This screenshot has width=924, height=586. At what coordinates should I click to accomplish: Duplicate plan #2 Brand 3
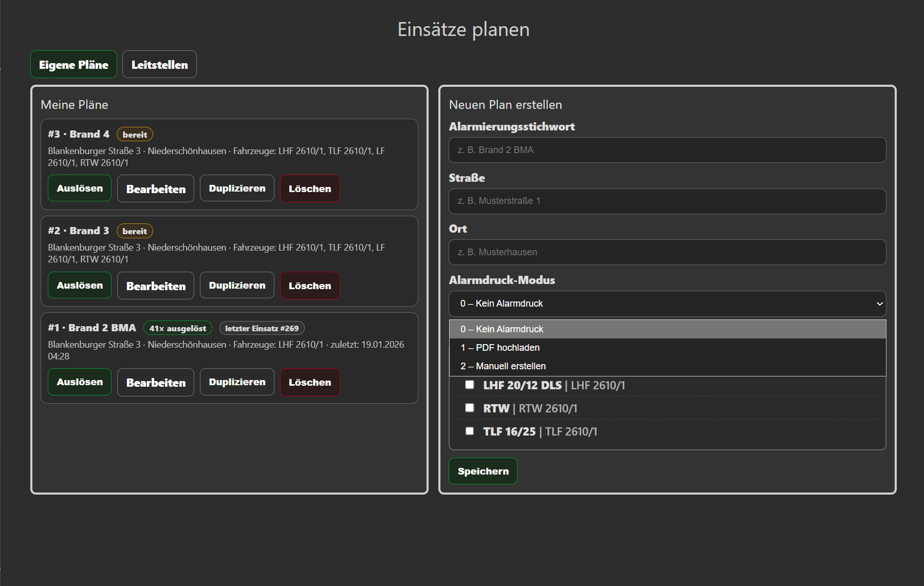[x=237, y=285]
